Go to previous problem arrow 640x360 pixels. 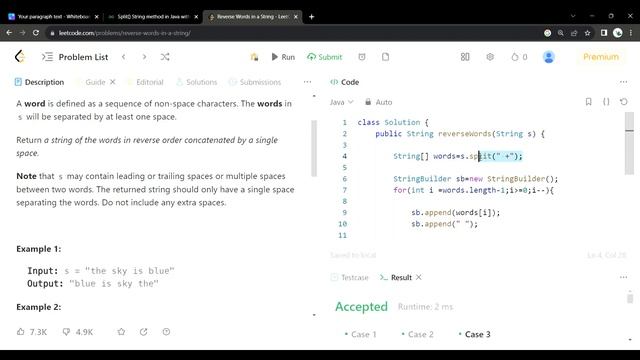(x=124, y=57)
